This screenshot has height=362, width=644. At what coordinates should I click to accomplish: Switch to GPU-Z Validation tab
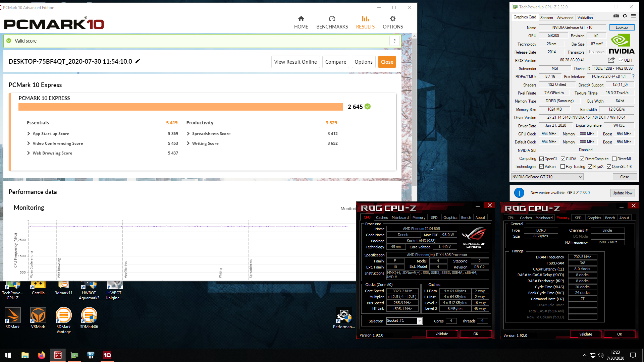pos(585,18)
